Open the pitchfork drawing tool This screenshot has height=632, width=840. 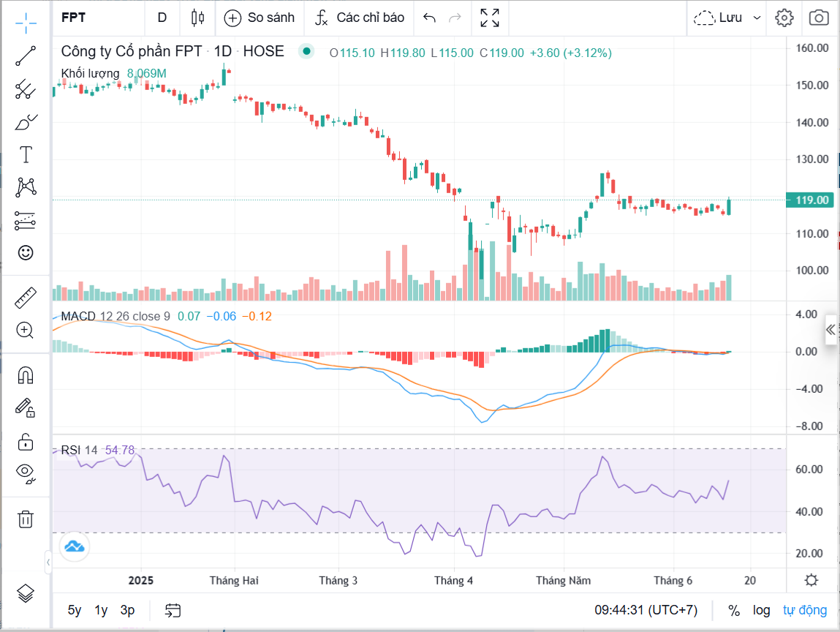coord(26,89)
